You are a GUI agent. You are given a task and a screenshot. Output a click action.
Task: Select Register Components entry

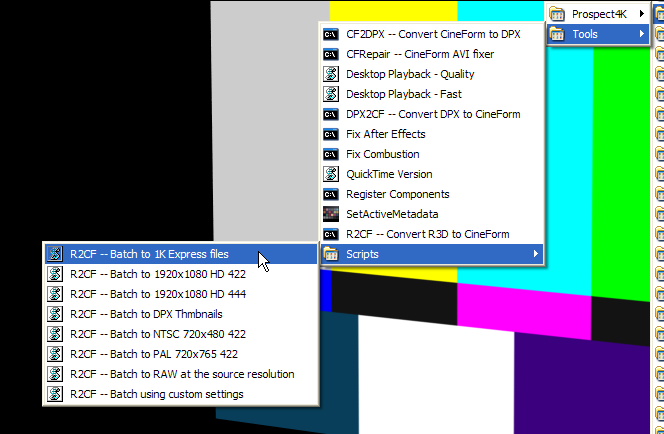432,194
